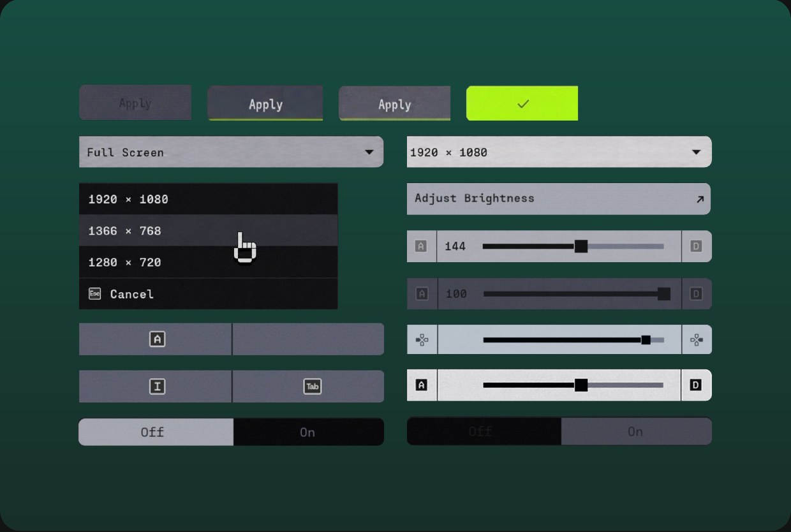
Task: Click the key binding button showing Tab
Action: coord(308,387)
